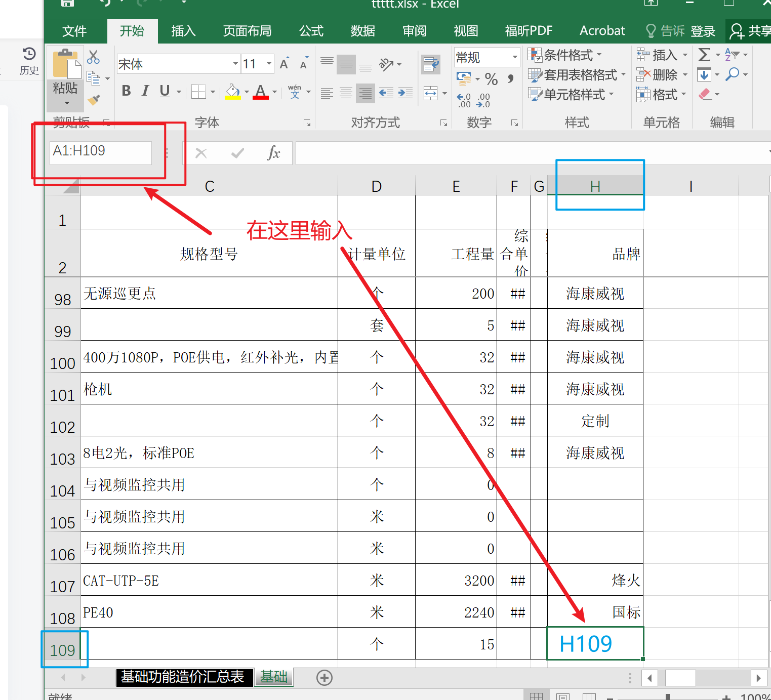
Task: Click the 共享 share button
Action: point(749,31)
